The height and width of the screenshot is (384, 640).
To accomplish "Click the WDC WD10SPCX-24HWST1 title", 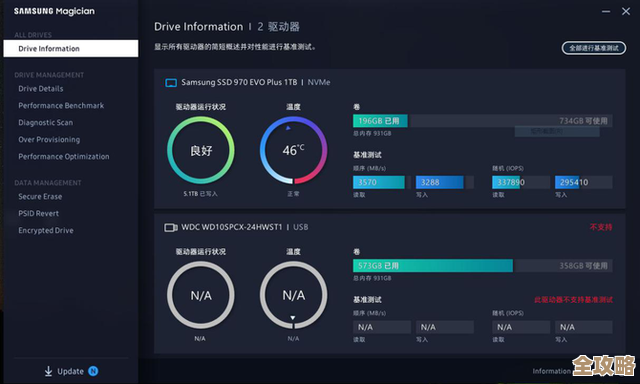I will 232,227.
